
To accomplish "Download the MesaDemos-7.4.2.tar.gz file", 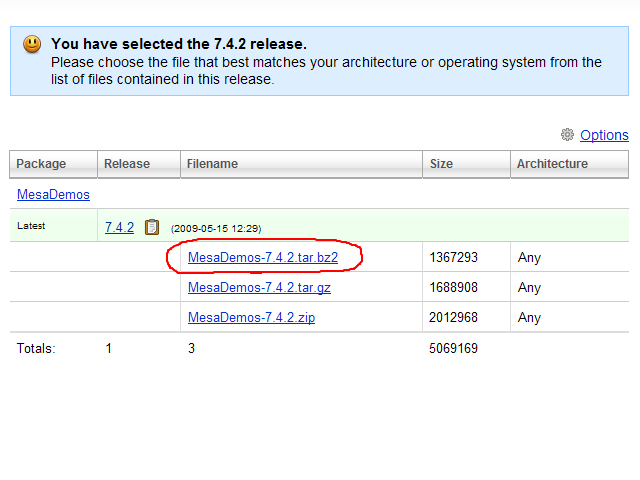I will pos(260,287).
